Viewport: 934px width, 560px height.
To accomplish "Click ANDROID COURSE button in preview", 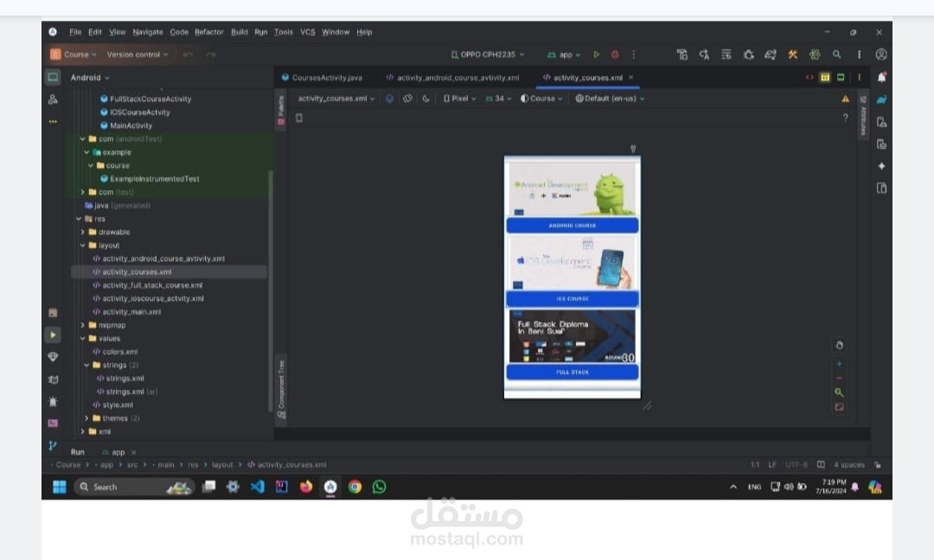I will click(573, 226).
